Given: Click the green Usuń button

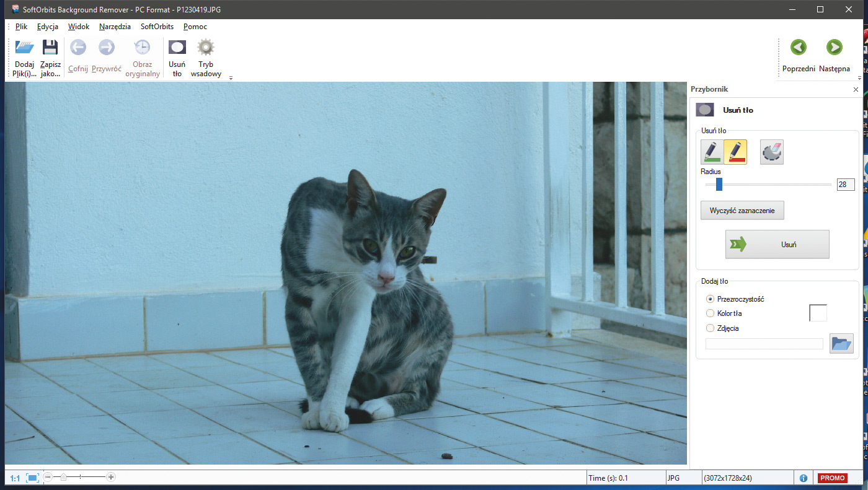Looking at the screenshot, I should pos(777,245).
